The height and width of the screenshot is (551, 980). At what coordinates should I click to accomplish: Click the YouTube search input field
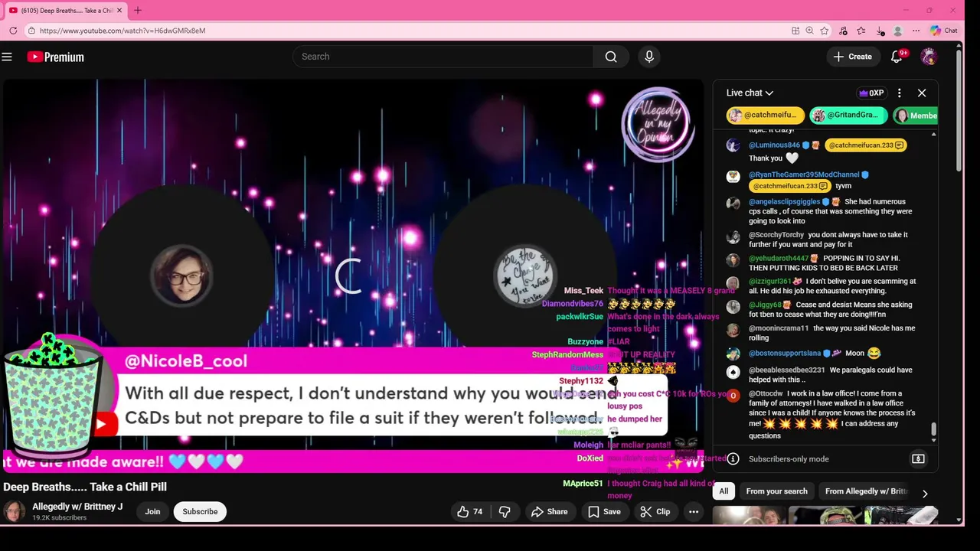443,57
